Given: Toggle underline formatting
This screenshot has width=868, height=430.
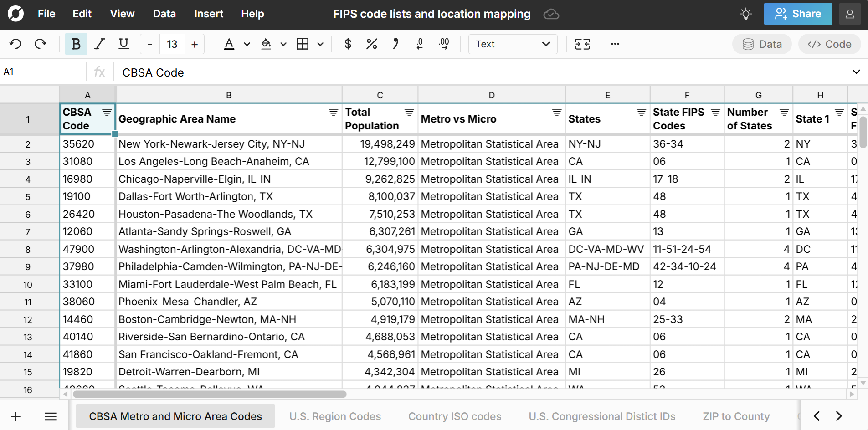Looking at the screenshot, I should pos(123,44).
